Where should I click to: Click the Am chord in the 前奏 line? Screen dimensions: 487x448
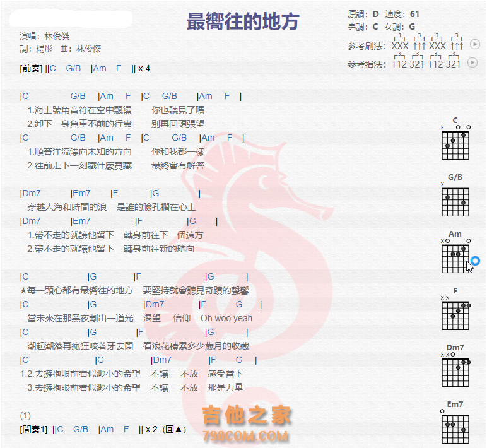(x=100, y=68)
